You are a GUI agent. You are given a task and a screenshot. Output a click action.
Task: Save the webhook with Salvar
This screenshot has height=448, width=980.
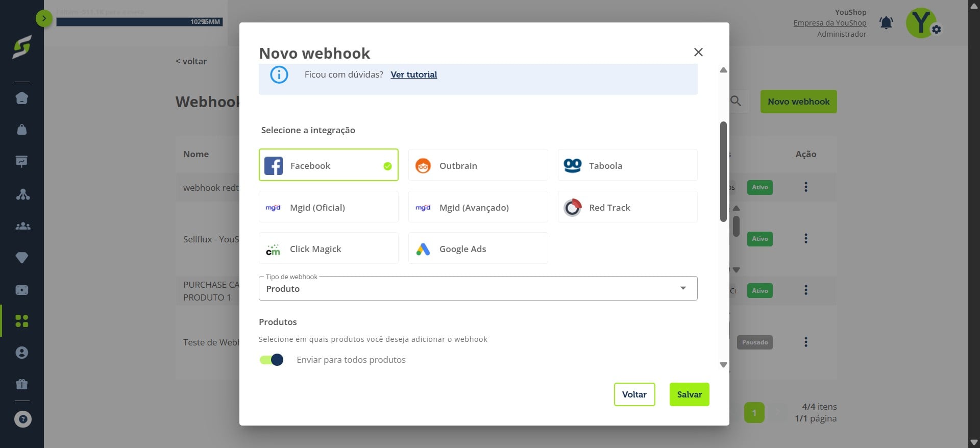click(689, 394)
